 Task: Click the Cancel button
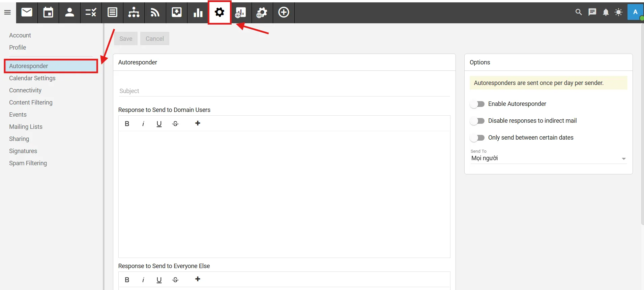coord(155,39)
